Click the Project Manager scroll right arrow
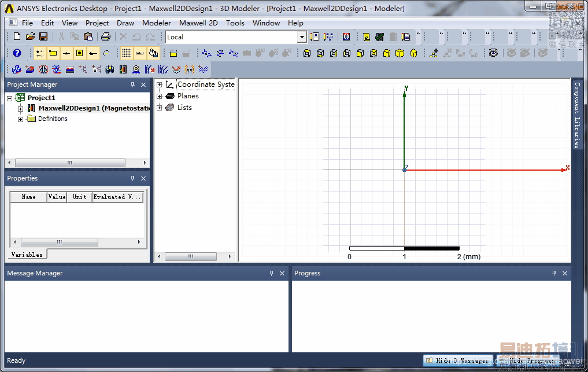Image resolution: width=588 pixels, height=372 pixels. [x=145, y=163]
